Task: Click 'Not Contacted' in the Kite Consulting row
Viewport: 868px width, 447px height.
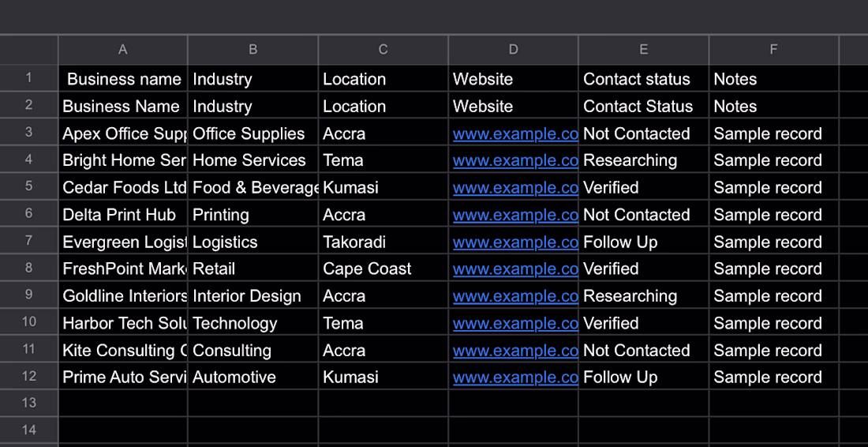Action: [x=643, y=350]
